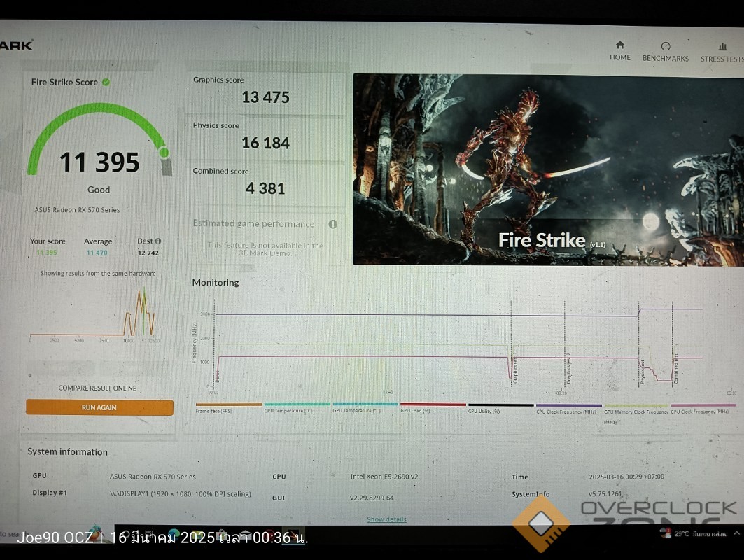Toggle the GPU Temperature (°C) legend item

[x=365, y=407]
